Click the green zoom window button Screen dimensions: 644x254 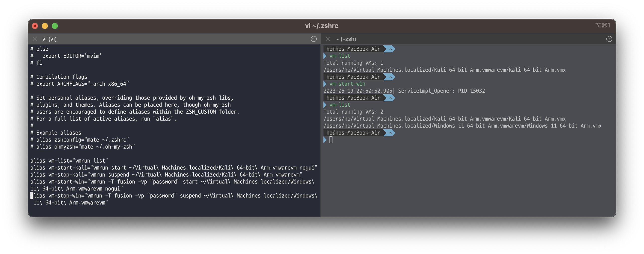click(x=55, y=26)
